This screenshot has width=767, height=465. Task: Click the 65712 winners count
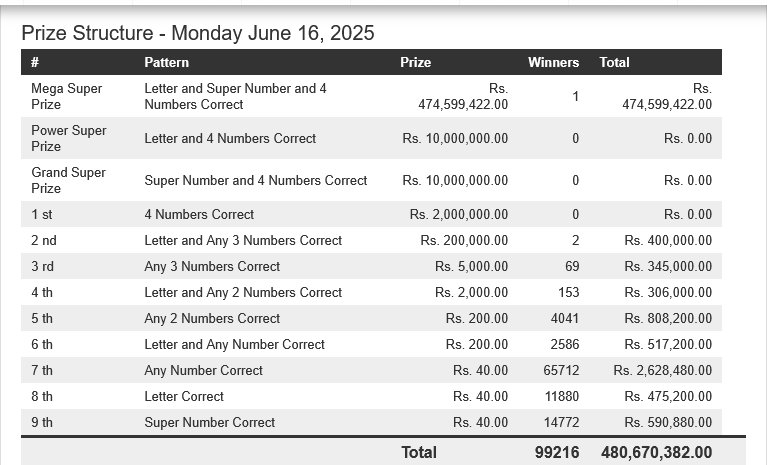click(x=561, y=370)
